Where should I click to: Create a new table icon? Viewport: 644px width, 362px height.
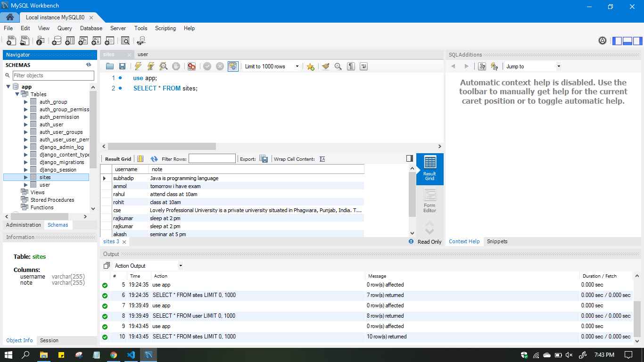[x=70, y=41]
